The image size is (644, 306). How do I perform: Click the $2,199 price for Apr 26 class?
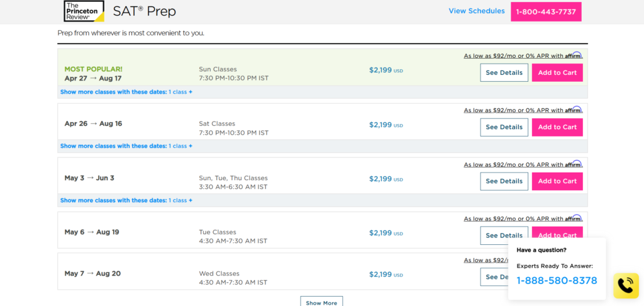pos(386,125)
